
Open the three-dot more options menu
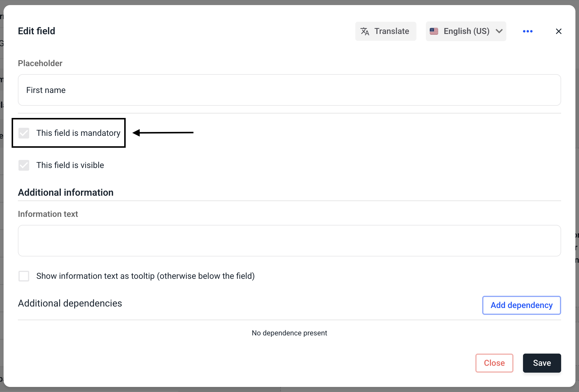pyautogui.click(x=527, y=31)
